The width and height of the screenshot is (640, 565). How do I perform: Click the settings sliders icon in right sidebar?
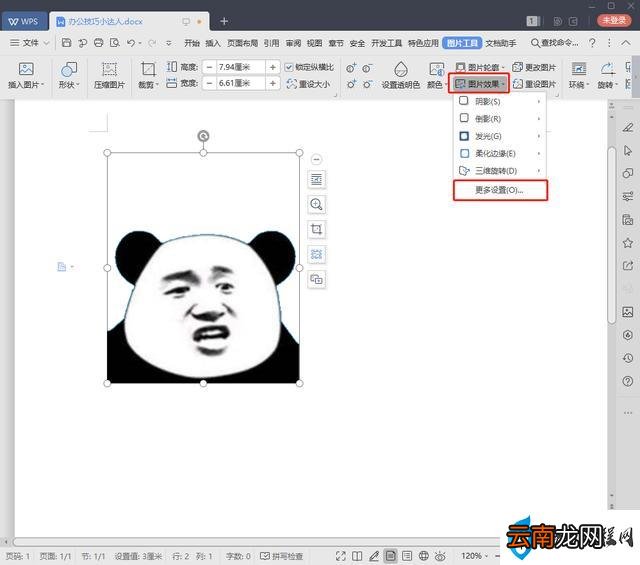pos(628,197)
